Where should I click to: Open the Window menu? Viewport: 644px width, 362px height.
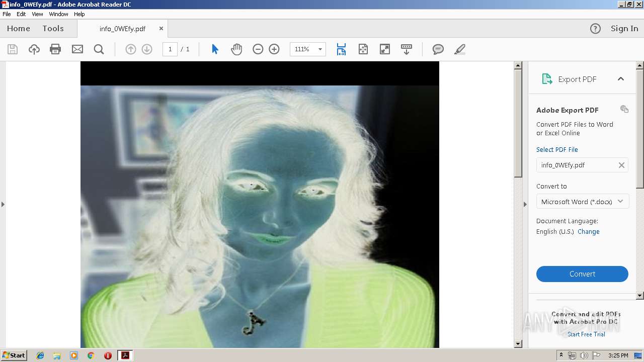[x=58, y=14]
